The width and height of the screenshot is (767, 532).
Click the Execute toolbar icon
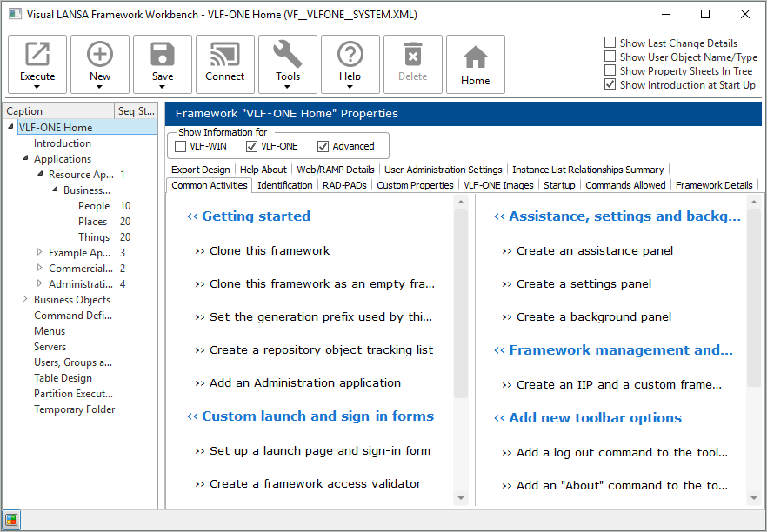[37, 56]
